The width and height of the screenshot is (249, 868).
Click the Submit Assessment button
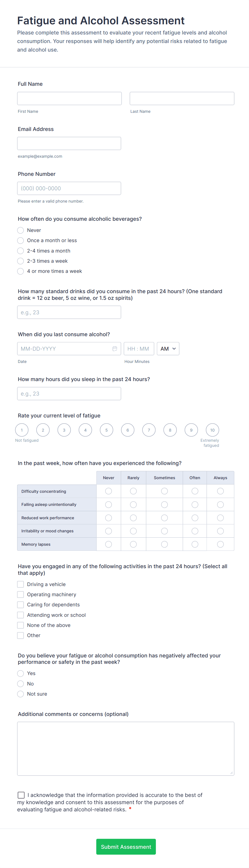[x=126, y=846]
